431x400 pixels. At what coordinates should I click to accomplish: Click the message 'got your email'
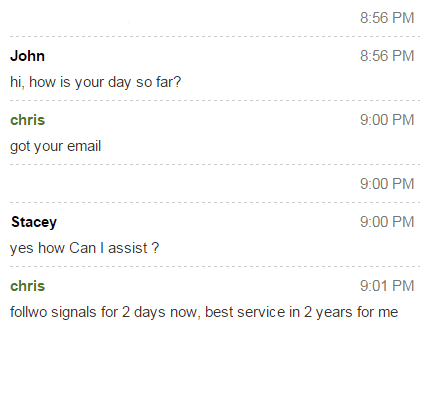[x=56, y=146]
